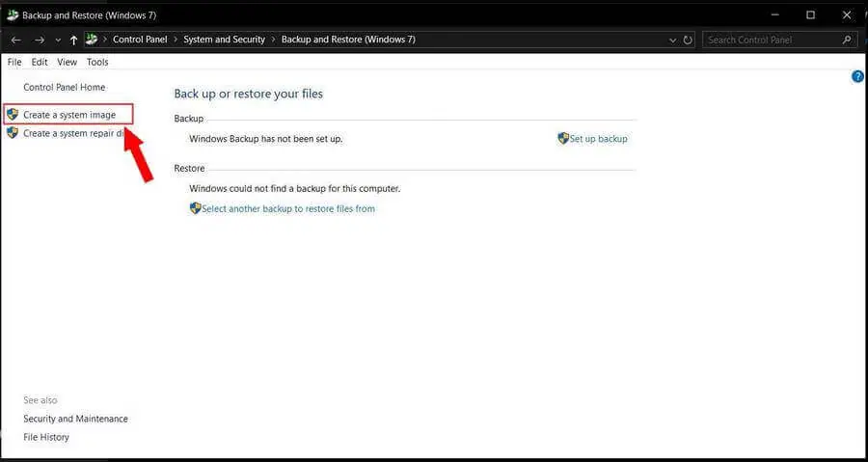868x462 pixels.
Task: Open the blue Help icon
Action: pos(857,77)
